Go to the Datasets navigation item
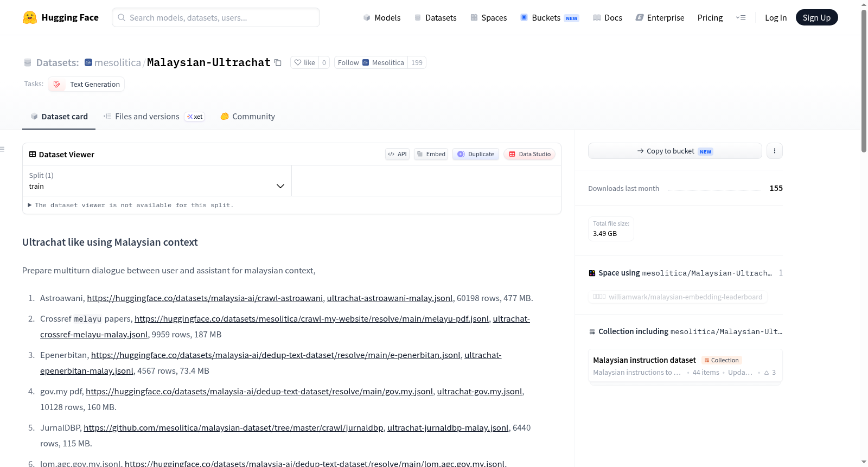This screenshot has width=868, height=467. tap(435, 17)
